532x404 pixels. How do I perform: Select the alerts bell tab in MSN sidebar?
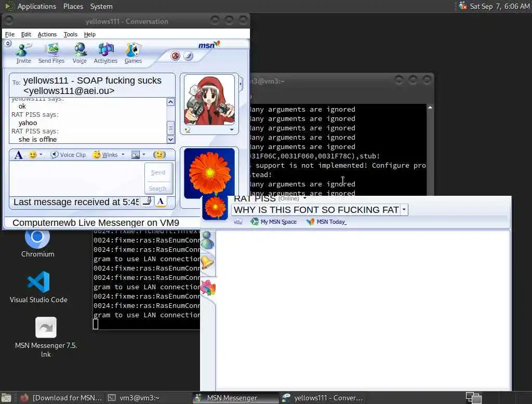(x=207, y=263)
